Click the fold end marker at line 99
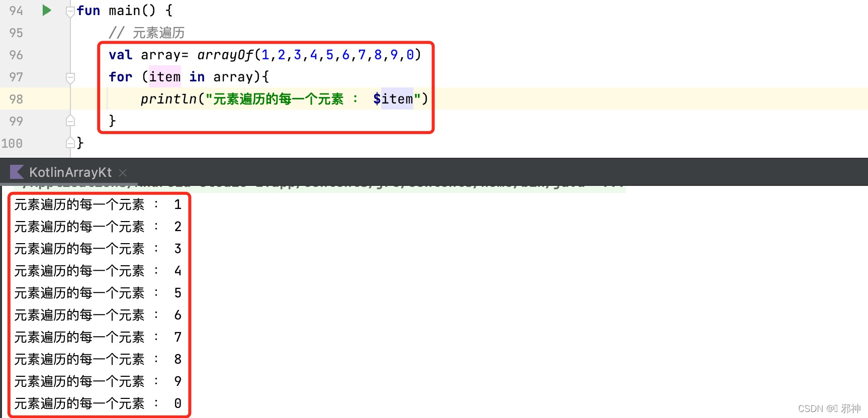Image resolution: width=868 pixels, height=418 pixels. point(70,121)
